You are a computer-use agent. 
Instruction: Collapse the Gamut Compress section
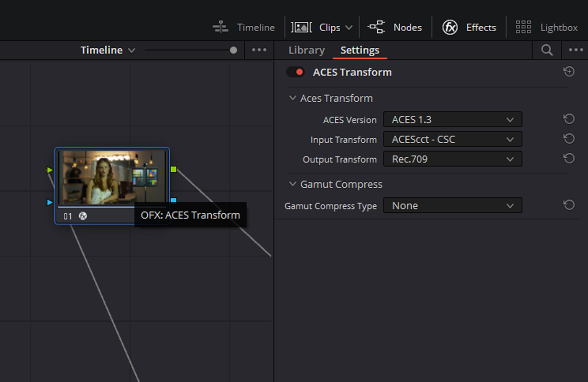(293, 184)
